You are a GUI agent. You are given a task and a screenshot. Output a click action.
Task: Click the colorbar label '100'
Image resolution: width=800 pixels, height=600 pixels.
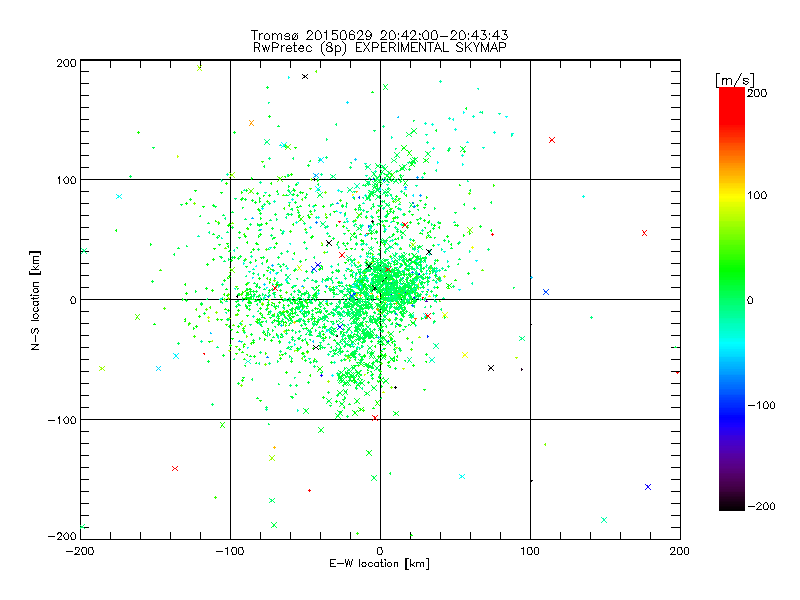tap(757, 195)
